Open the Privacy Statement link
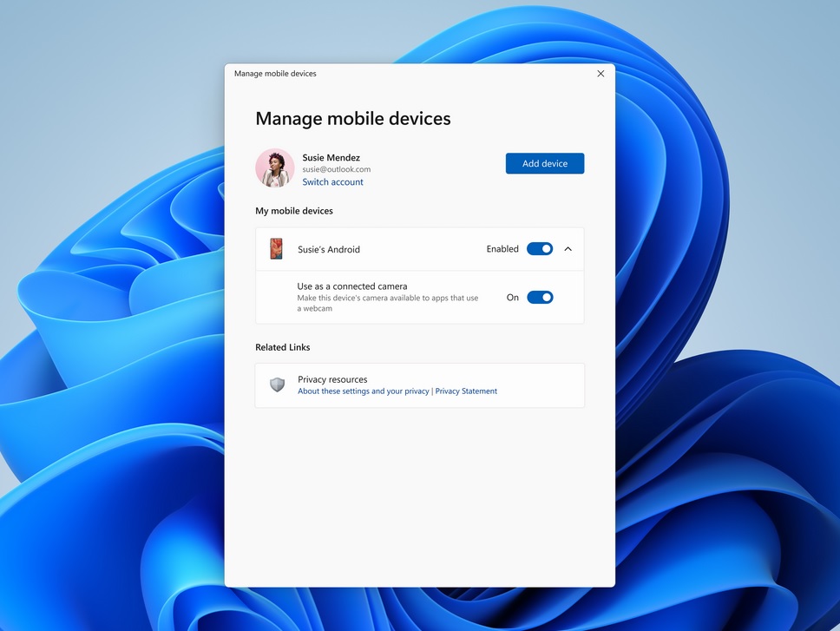Image resolution: width=840 pixels, height=631 pixels. [x=466, y=391]
